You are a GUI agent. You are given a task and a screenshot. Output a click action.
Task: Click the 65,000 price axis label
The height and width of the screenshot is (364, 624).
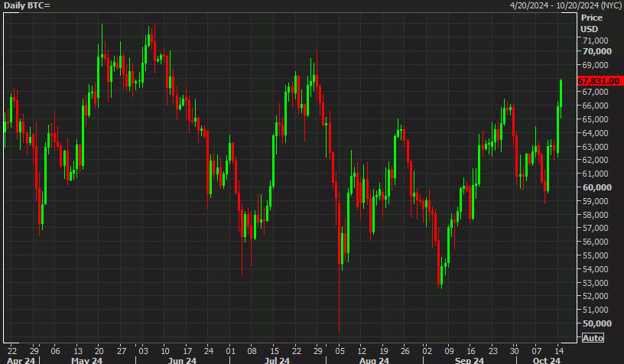[x=596, y=119]
